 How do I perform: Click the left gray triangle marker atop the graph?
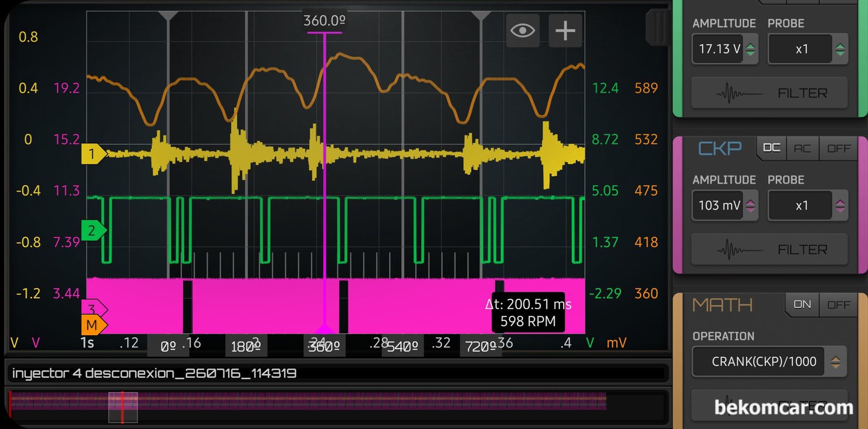coord(168,16)
